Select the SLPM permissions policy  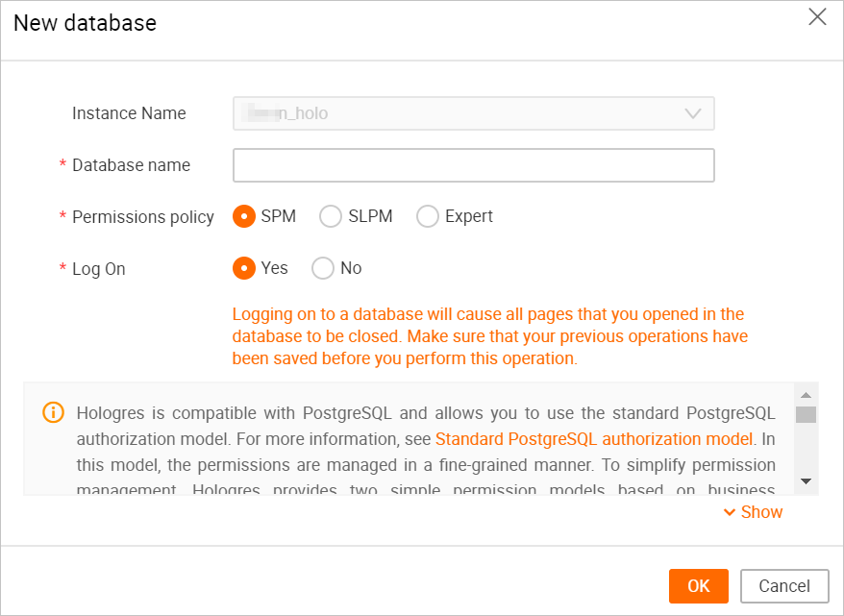[330, 216]
